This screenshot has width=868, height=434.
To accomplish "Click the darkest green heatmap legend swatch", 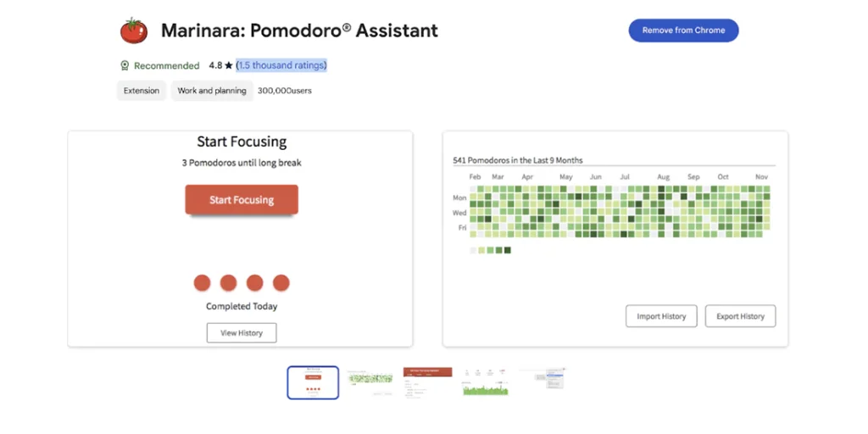I will (x=507, y=250).
